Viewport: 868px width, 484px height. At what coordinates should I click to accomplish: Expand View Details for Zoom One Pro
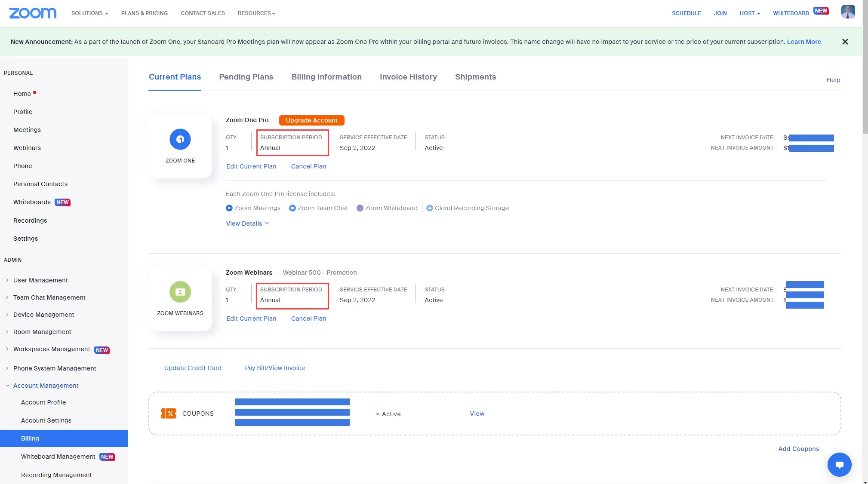(247, 224)
